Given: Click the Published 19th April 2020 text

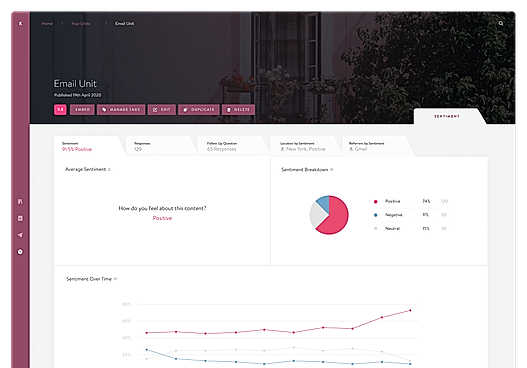Looking at the screenshot, I should click(x=78, y=95).
